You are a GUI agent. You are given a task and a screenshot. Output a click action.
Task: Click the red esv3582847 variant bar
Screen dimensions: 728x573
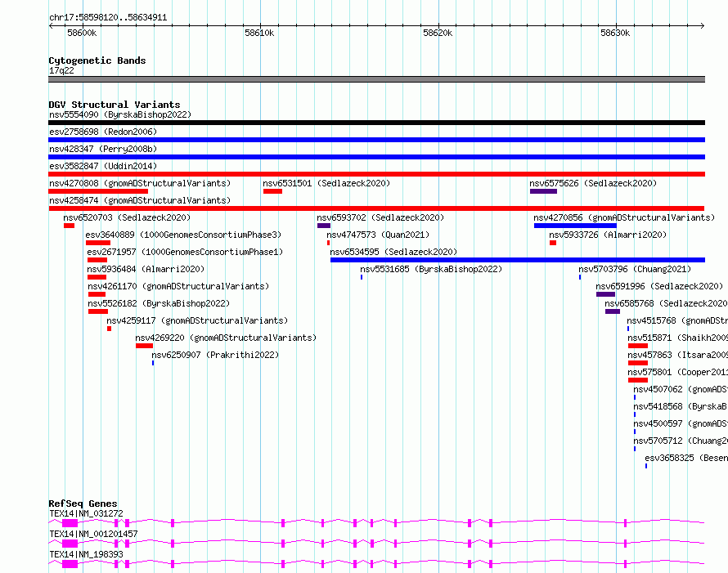(x=376, y=174)
